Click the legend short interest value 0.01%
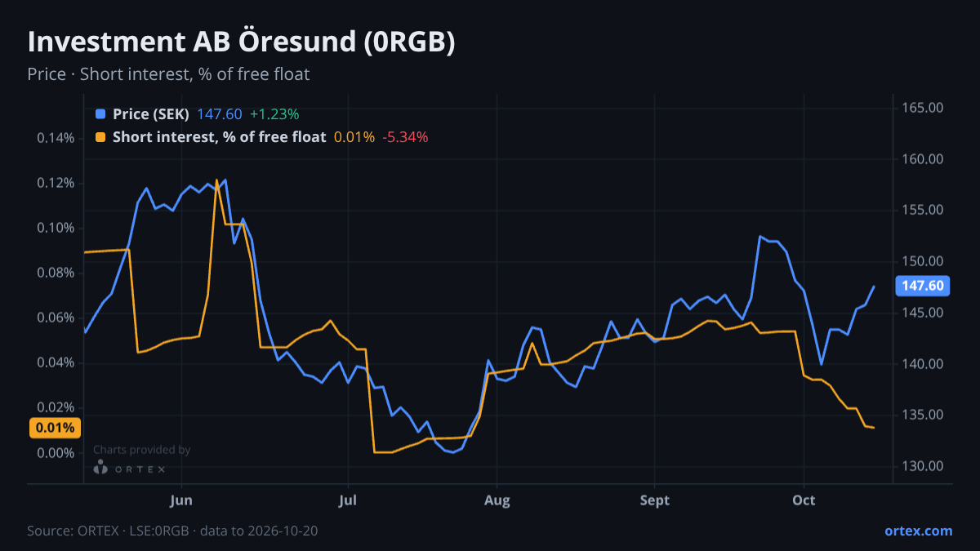The width and height of the screenshot is (980, 551). 354,137
